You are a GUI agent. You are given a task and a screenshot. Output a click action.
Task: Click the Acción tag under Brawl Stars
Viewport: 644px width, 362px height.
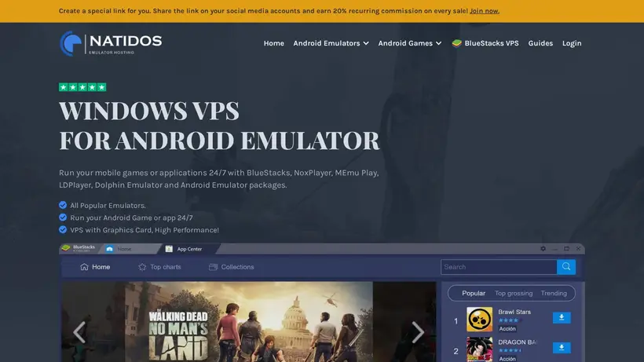(x=507, y=329)
